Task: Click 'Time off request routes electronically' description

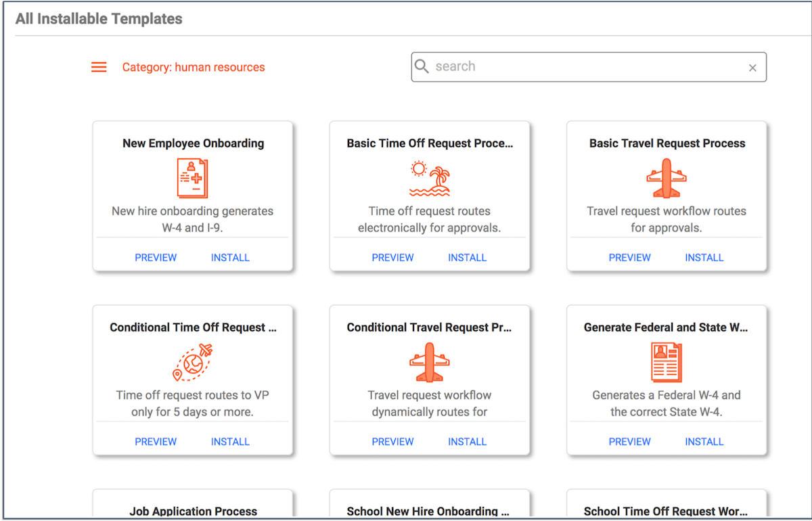Action: [430, 219]
